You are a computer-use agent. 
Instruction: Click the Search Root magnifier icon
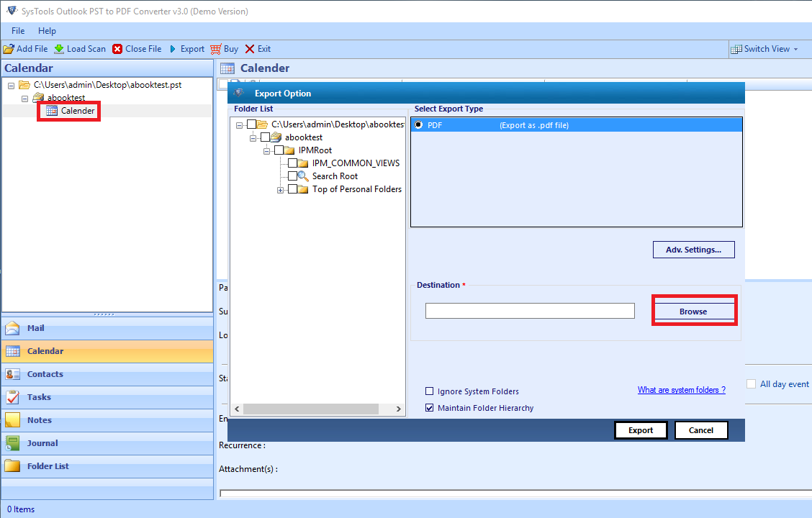pos(303,176)
